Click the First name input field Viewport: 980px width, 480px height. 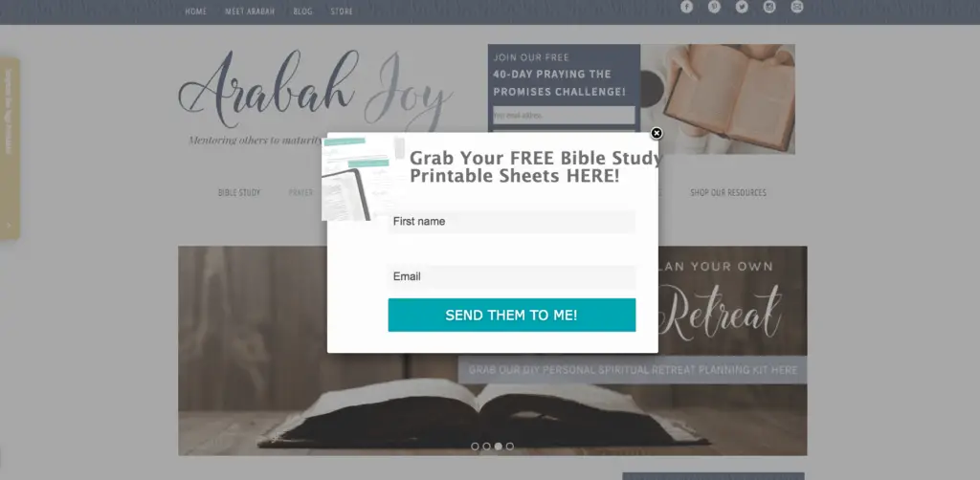tap(511, 222)
